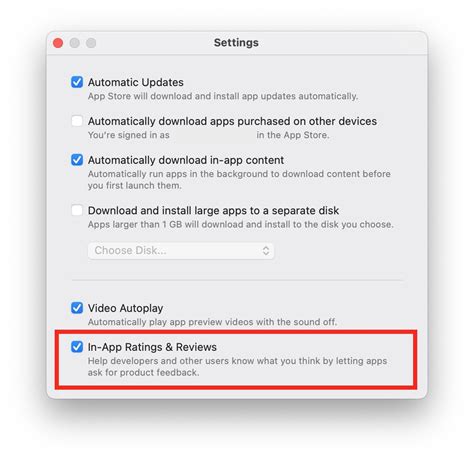Click the Apps larger than 1 GB description
This screenshot has height=460, width=474.
coord(241,224)
